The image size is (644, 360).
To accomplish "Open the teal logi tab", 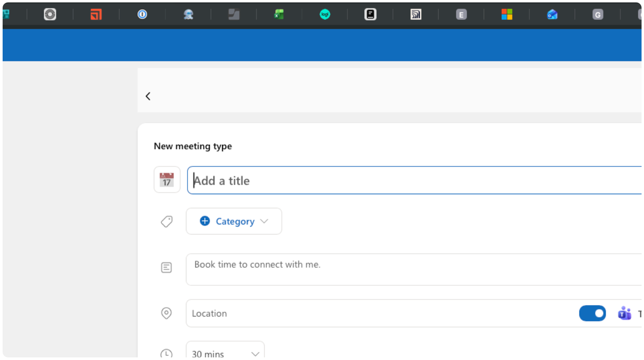I will [325, 15].
